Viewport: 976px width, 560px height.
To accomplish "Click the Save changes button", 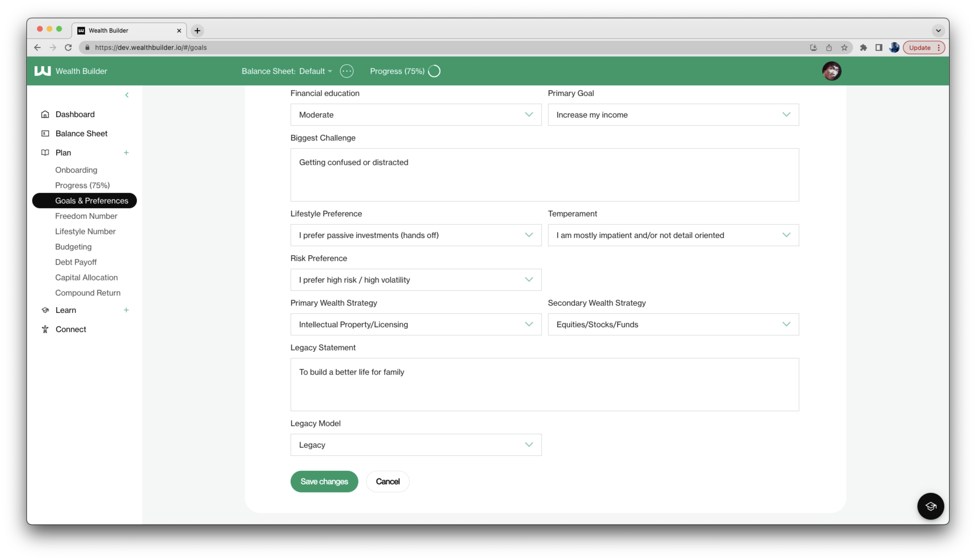I will (x=324, y=481).
